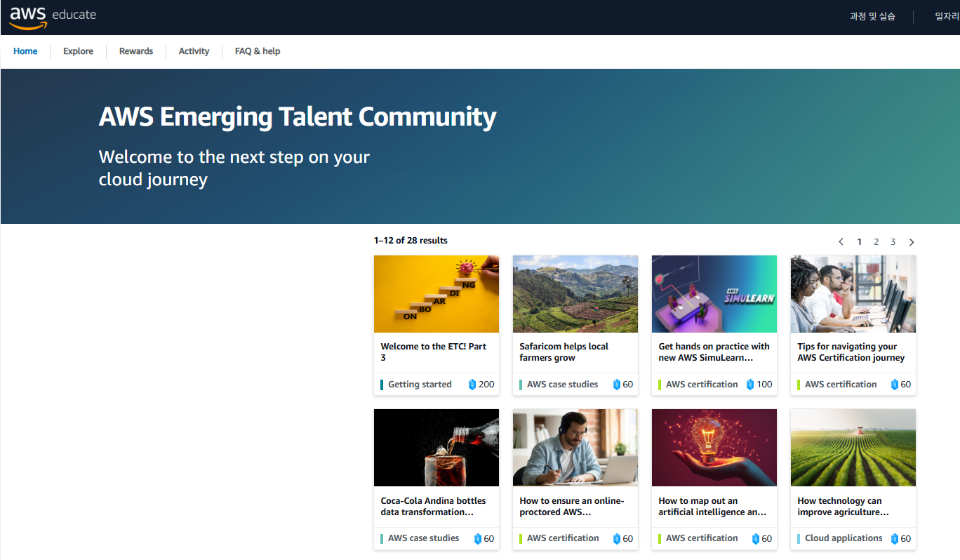
Task: Click the 100 points value
Action: 764,385
